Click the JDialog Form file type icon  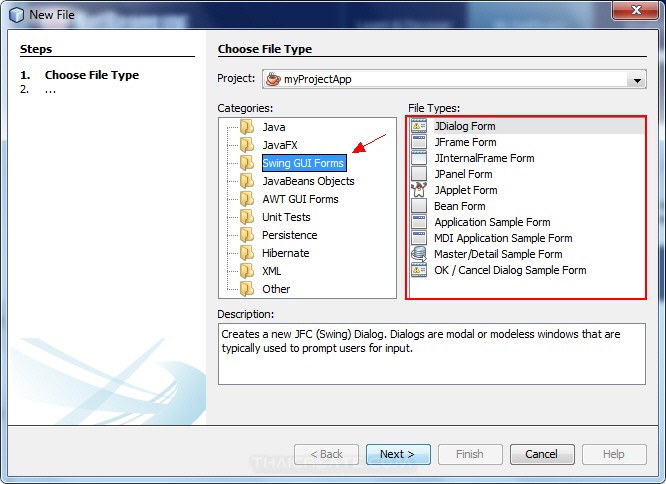pos(419,126)
